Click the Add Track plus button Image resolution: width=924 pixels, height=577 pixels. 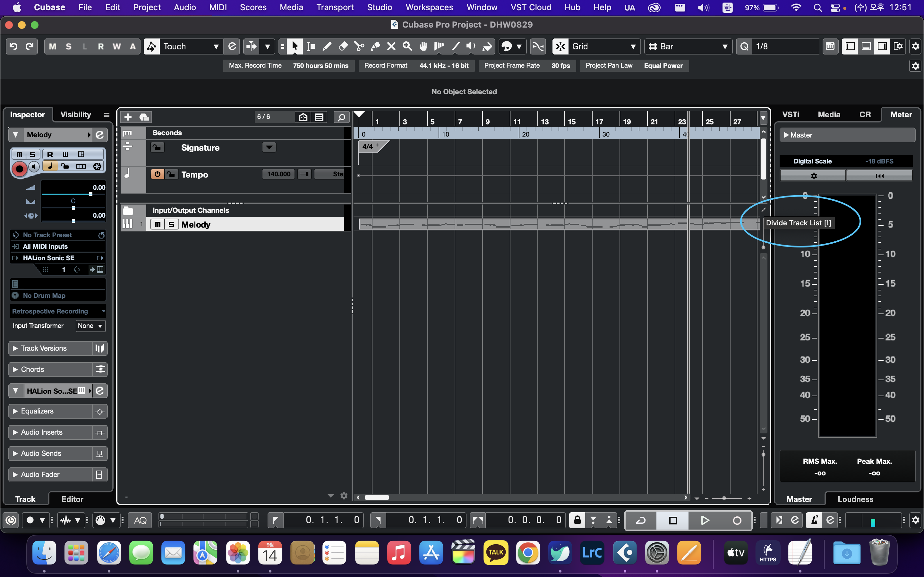[128, 117]
